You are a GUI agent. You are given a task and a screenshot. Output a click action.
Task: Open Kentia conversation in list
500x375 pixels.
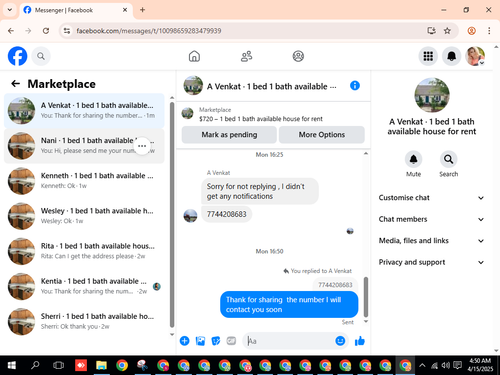click(x=84, y=286)
